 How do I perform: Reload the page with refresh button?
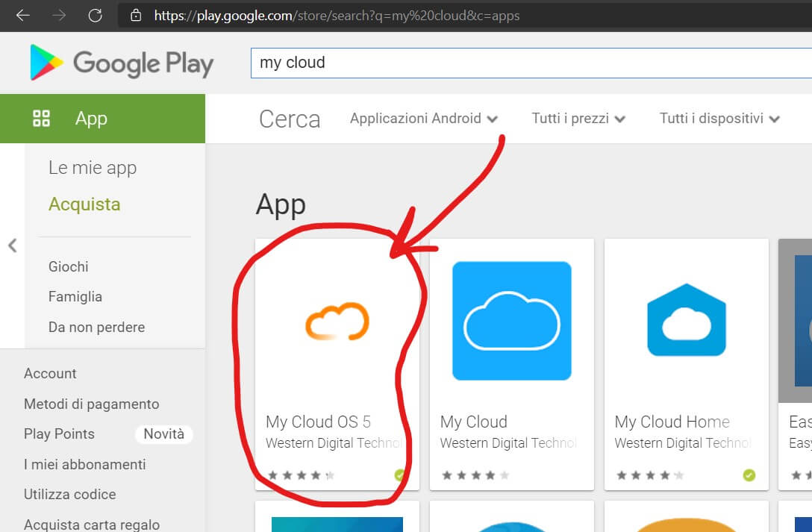click(95, 15)
